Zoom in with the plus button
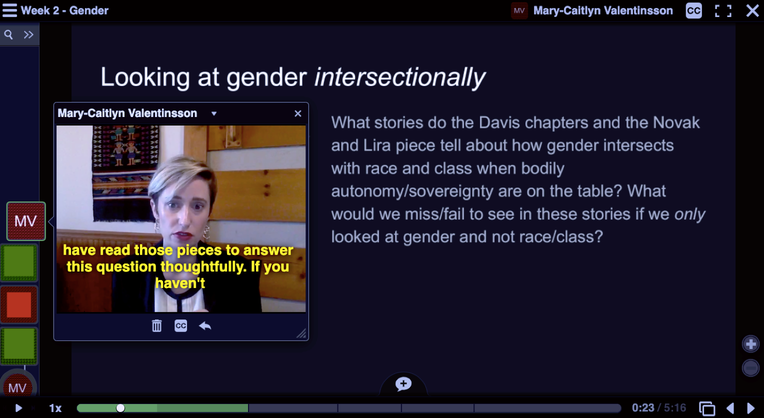 click(750, 344)
